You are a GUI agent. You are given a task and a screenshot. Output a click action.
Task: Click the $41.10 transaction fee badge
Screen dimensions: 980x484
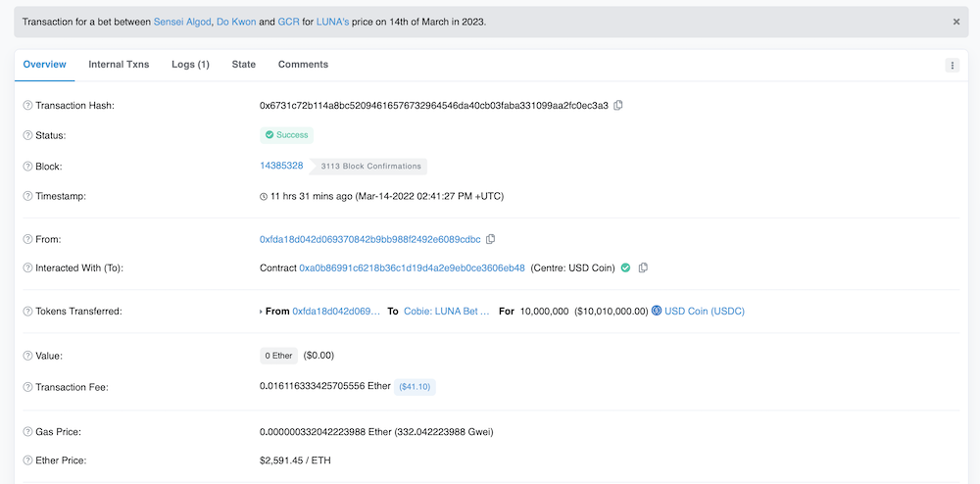click(x=415, y=387)
